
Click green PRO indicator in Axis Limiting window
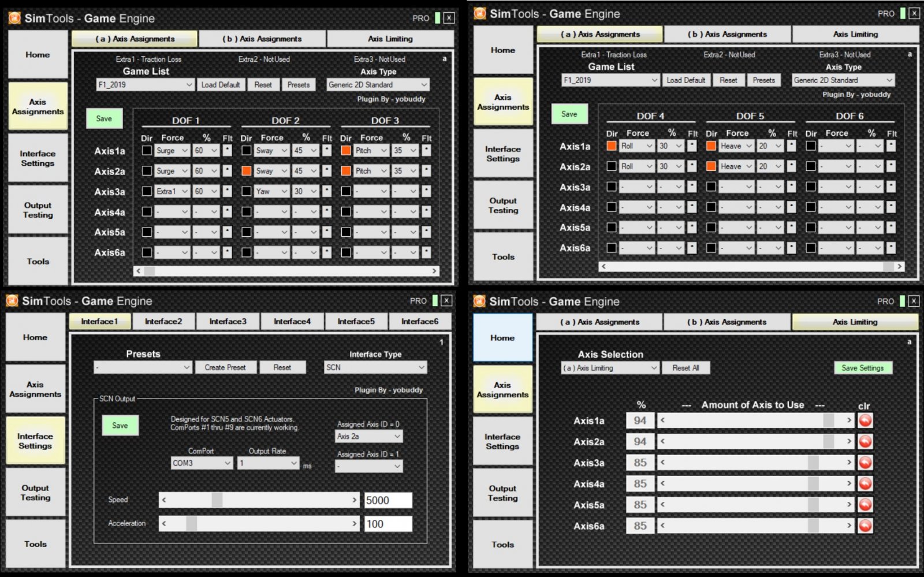pos(902,301)
